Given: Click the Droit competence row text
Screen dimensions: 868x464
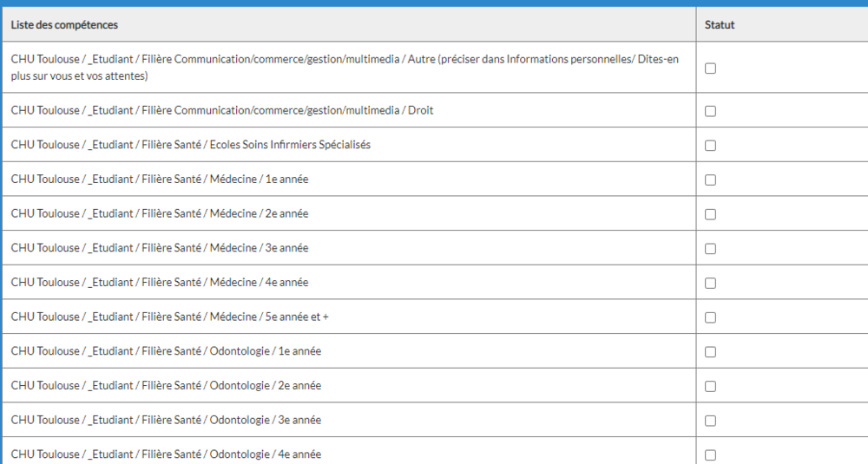Looking at the screenshot, I should [x=222, y=111].
